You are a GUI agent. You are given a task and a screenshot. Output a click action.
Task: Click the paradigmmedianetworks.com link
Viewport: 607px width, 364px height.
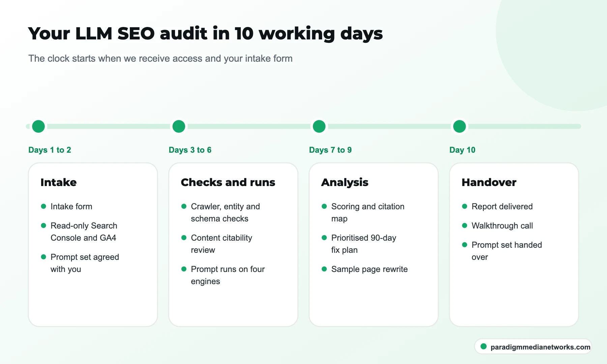coord(540,347)
